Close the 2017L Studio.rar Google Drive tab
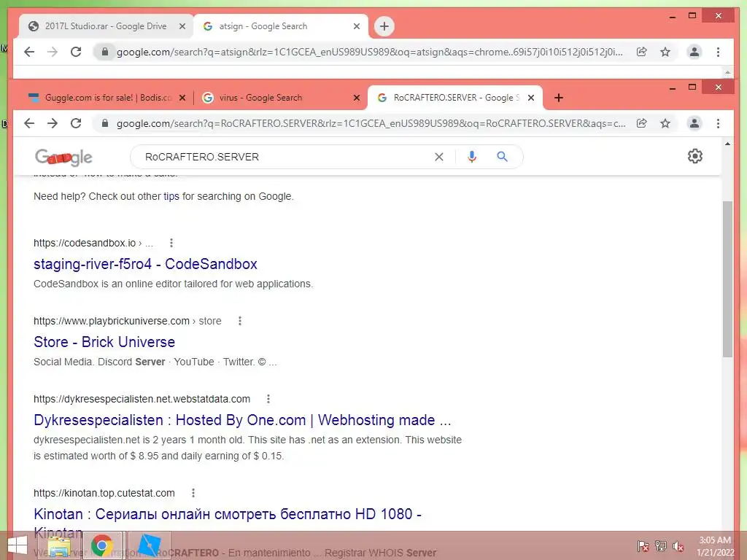Viewport: 747px width, 560px height. (182, 26)
